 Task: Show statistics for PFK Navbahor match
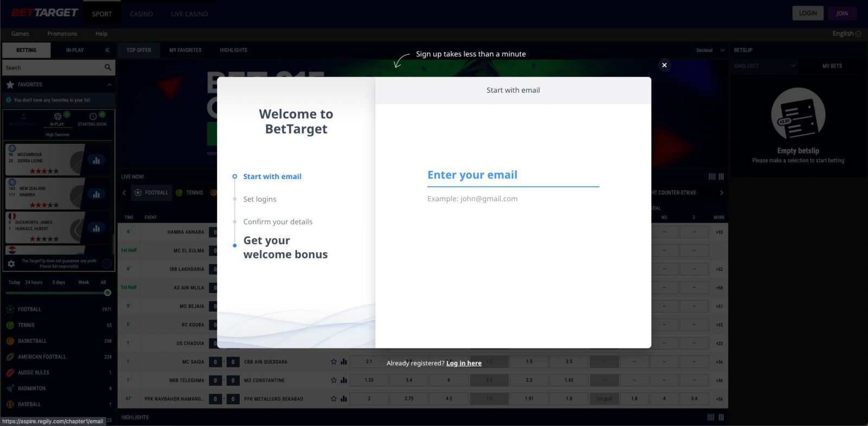point(343,399)
